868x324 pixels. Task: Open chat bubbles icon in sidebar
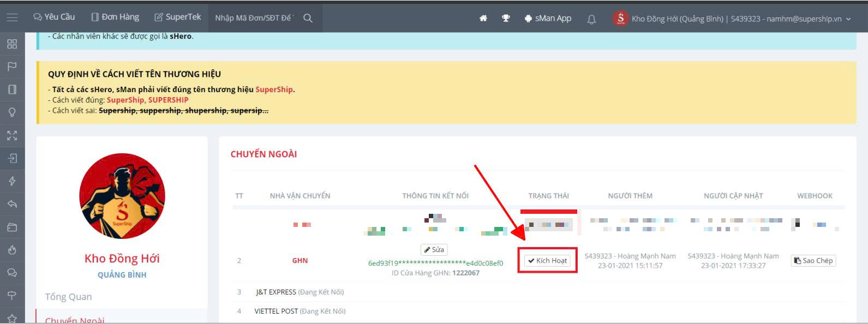pos(12,273)
